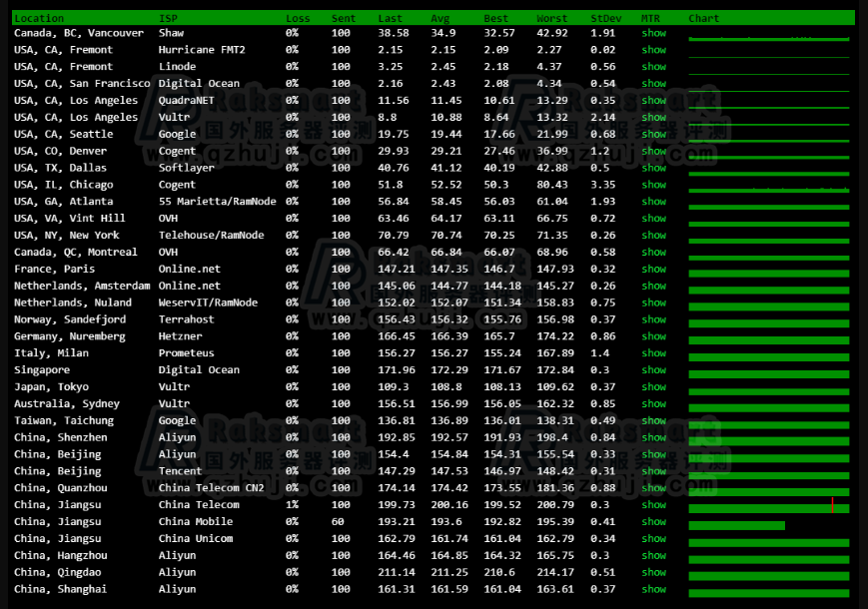Viewport: 868px width, 609px height.
Task: Click the Last column header
Action: 390,18
